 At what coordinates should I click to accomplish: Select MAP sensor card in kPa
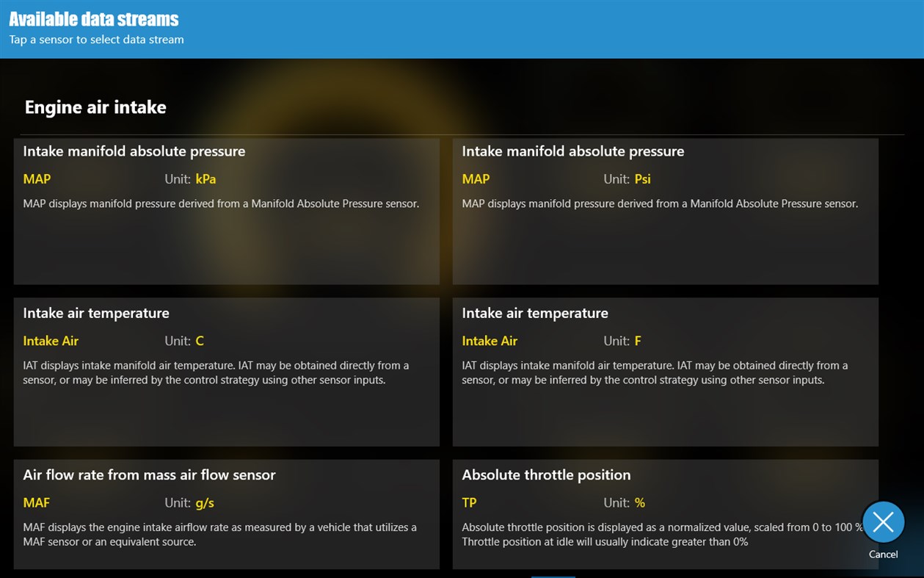pos(226,212)
